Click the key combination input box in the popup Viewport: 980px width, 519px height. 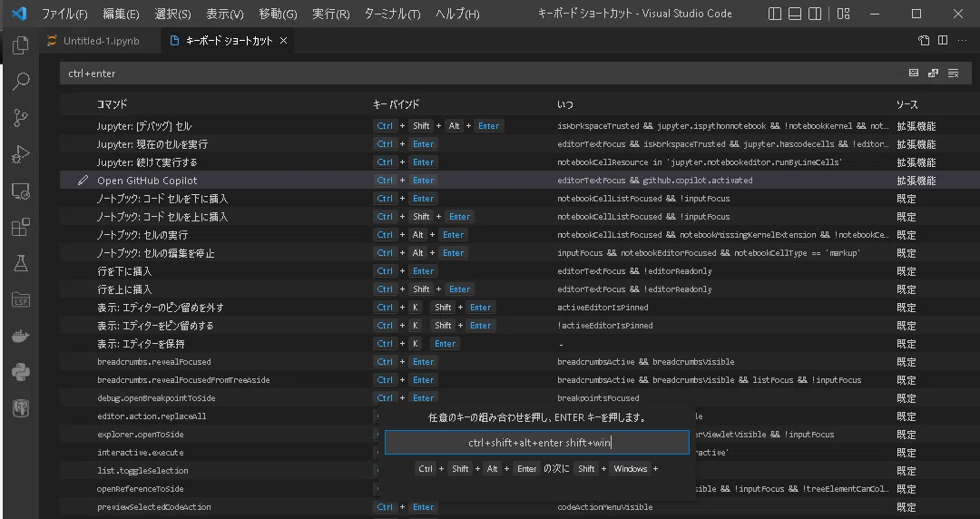pos(537,443)
